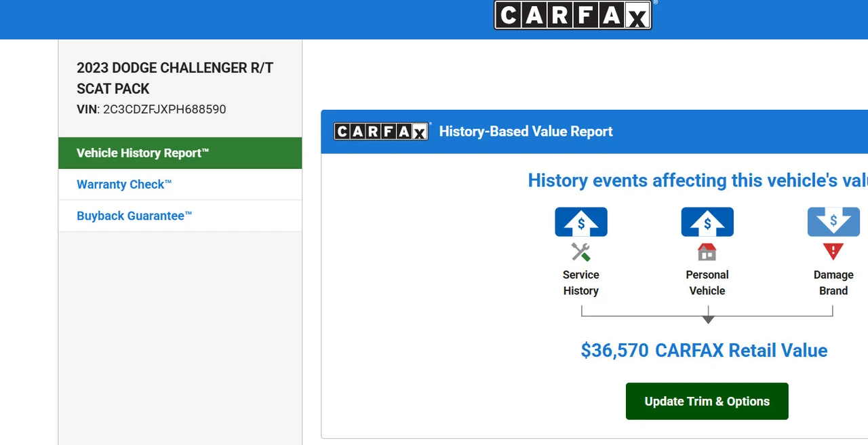Screen dimensions: 868x445
Task: Click the History events affecting value headline
Action: (x=698, y=180)
